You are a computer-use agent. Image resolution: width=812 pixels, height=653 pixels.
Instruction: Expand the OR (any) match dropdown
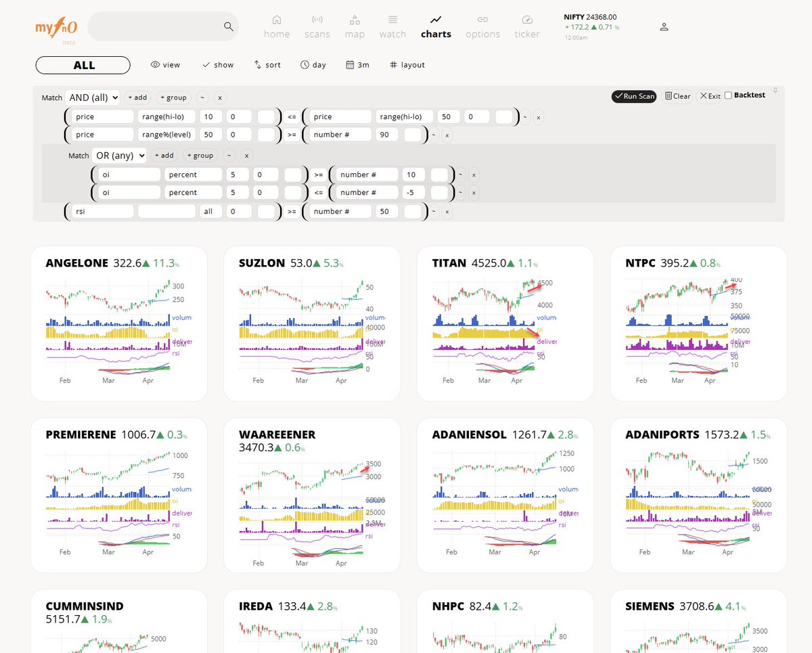[x=120, y=156]
